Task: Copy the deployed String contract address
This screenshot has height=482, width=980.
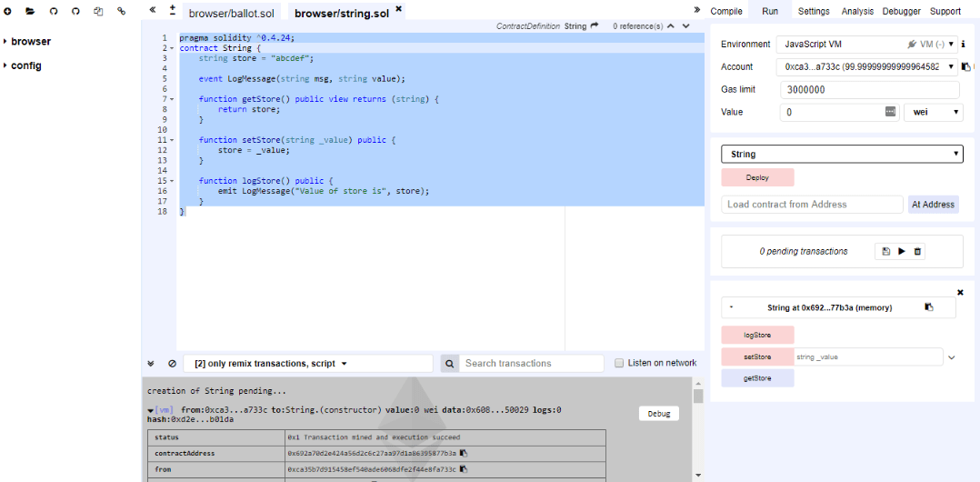Action: point(928,307)
